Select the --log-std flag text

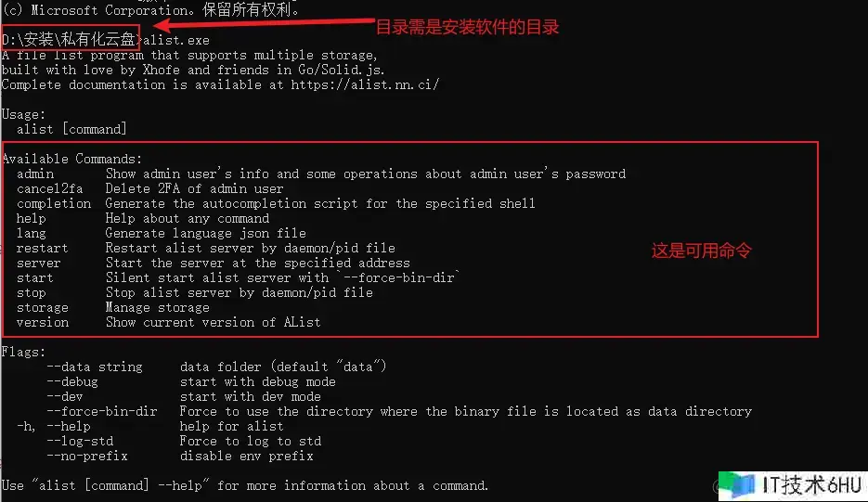click(79, 441)
